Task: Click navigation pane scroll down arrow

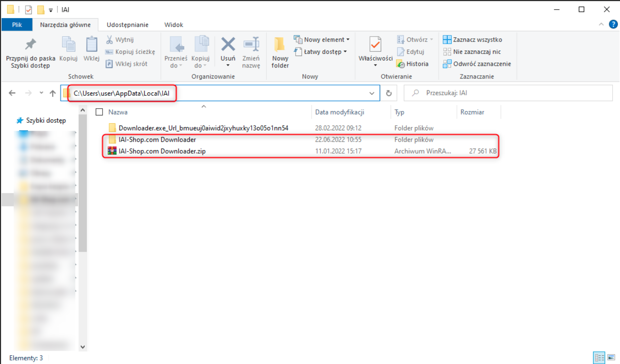Action: click(x=83, y=347)
